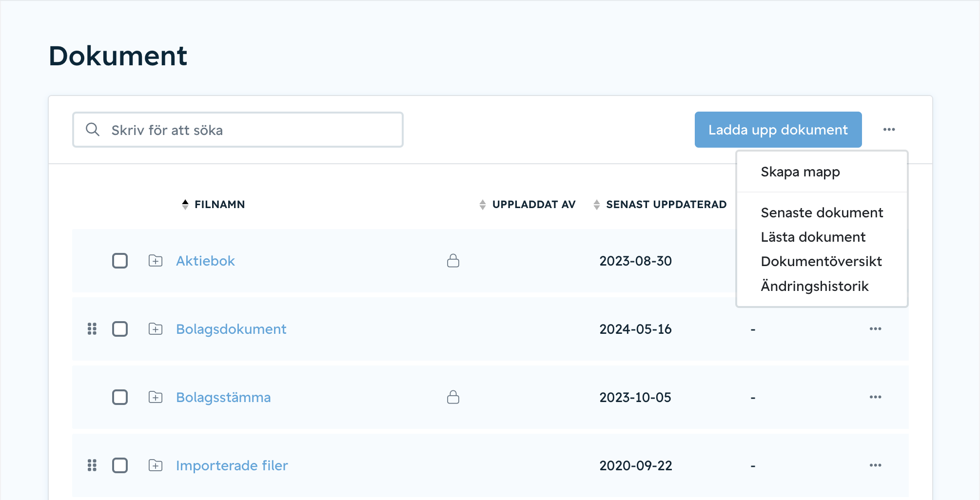Sort by the Uppladdat av column
This screenshot has width=980, height=500.
[527, 205]
